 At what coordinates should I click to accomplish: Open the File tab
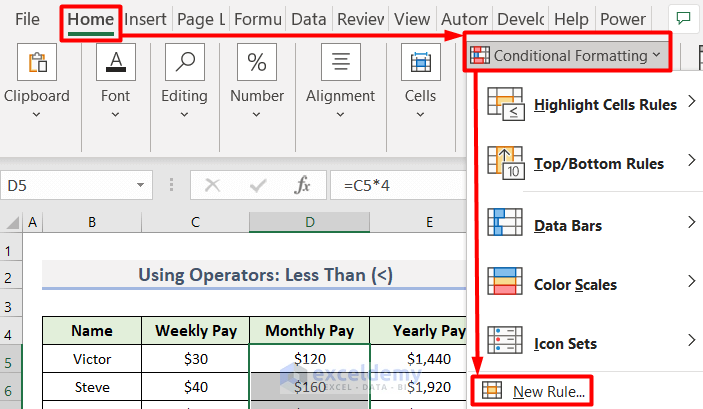point(27,19)
